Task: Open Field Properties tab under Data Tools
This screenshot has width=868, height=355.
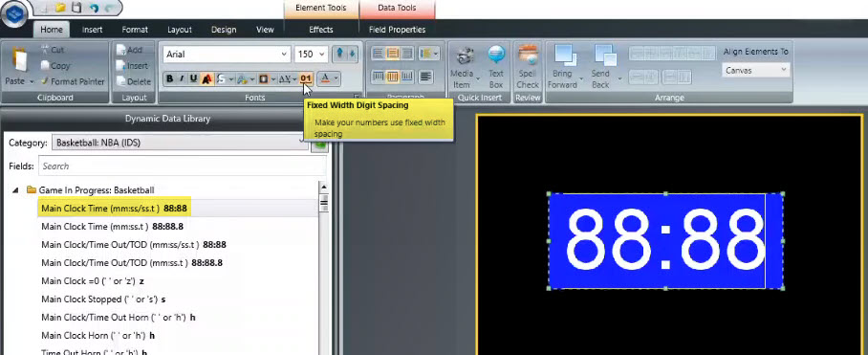Action: (398, 30)
